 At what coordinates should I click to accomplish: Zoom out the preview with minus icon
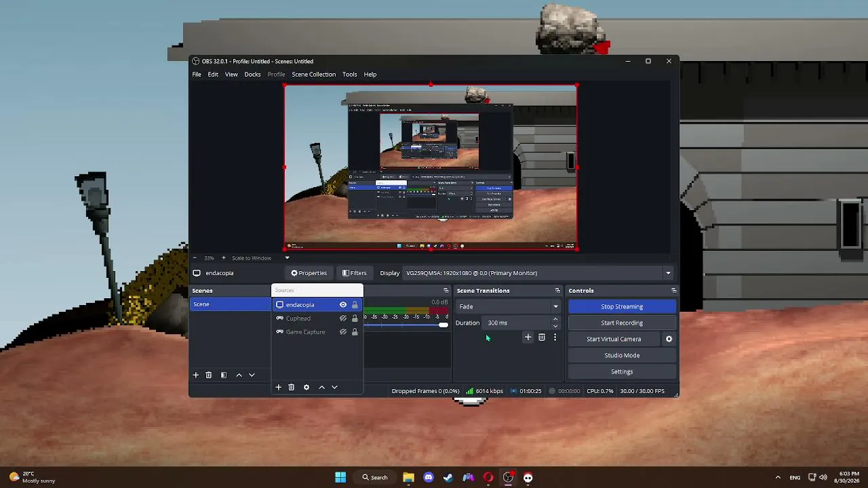click(195, 258)
